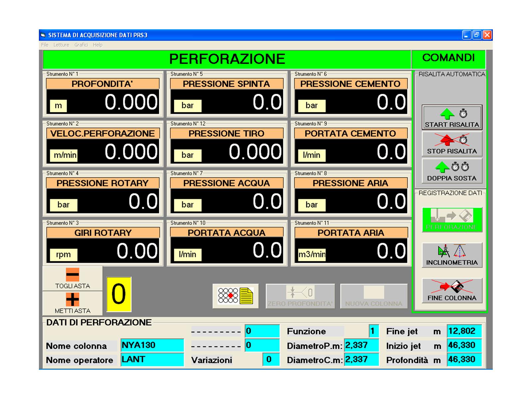The width and height of the screenshot is (532, 399).
Task: Click the Funzione value field
Action: pyautogui.click(x=374, y=331)
